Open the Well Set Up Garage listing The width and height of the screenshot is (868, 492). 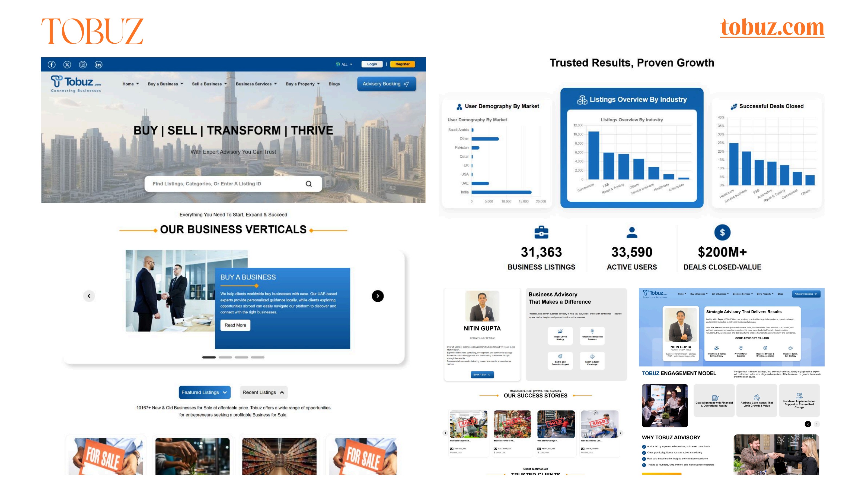point(556,433)
